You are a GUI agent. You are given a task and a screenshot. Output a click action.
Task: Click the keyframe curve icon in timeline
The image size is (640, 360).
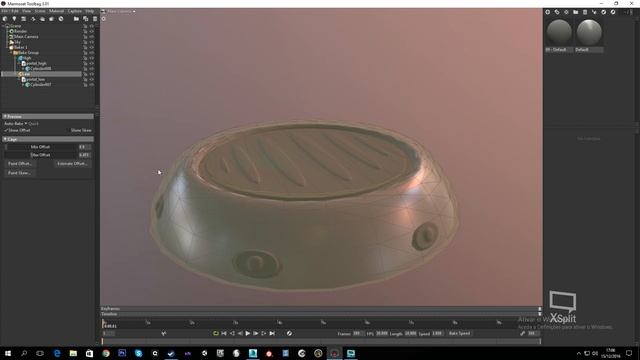pyautogui.click(x=164, y=333)
